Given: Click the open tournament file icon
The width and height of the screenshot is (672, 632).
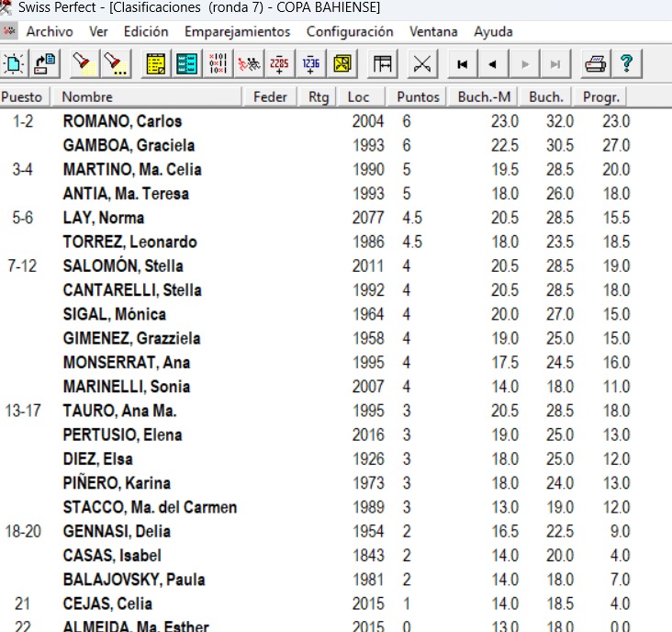Looking at the screenshot, I should [45, 63].
